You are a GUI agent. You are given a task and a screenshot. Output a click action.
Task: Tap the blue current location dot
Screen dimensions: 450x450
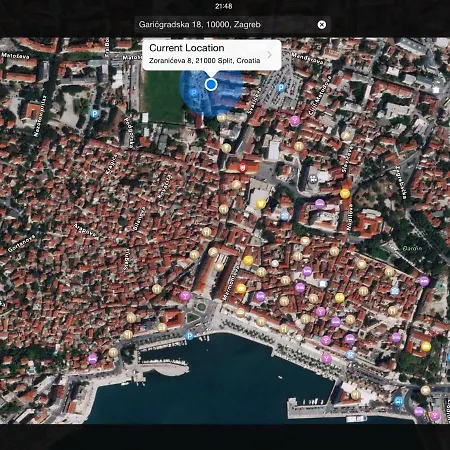[x=211, y=84]
